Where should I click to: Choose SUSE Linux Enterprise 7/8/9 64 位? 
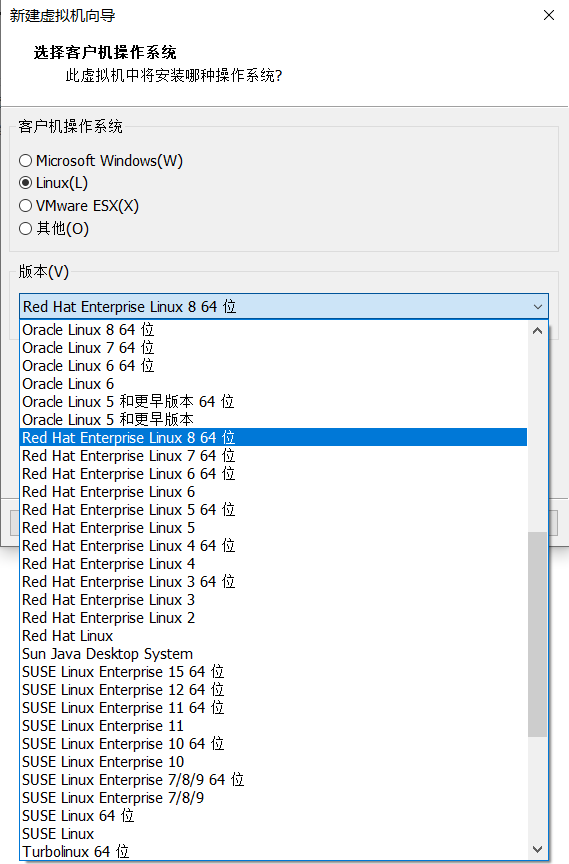(x=273, y=780)
